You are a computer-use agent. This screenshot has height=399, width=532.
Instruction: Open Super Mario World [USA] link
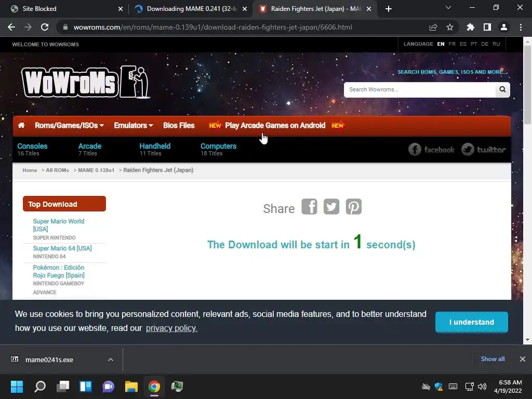[x=58, y=225]
